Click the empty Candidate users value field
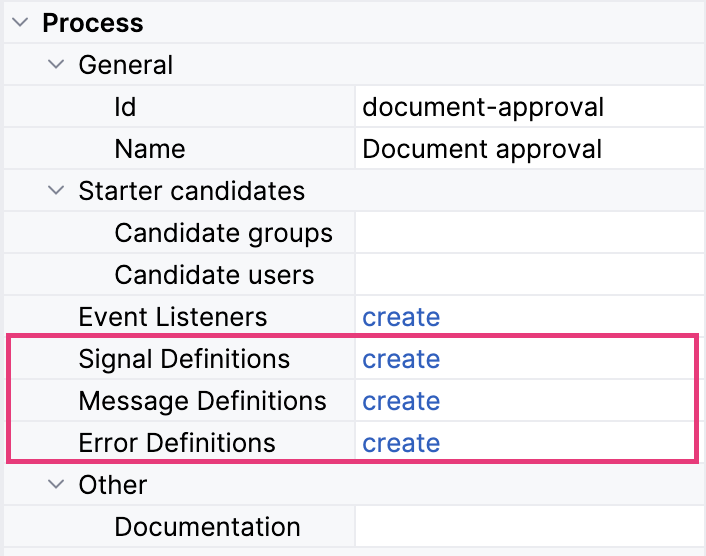The height and width of the screenshot is (556, 706). [x=530, y=275]
